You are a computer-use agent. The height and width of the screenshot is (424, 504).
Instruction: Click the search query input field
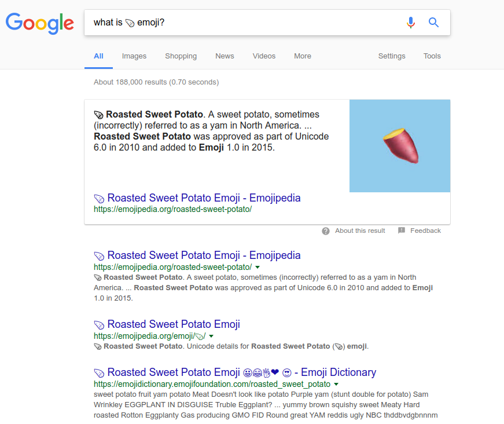click(x=244, y=23)
